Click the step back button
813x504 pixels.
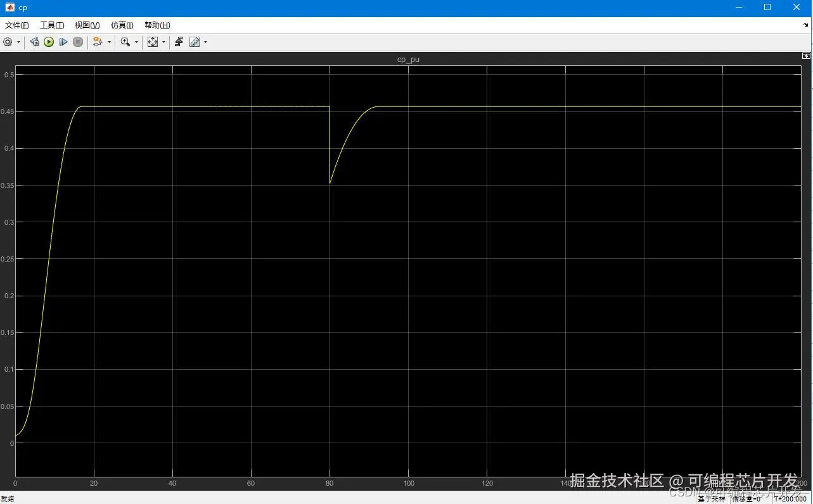pos(35,42)
